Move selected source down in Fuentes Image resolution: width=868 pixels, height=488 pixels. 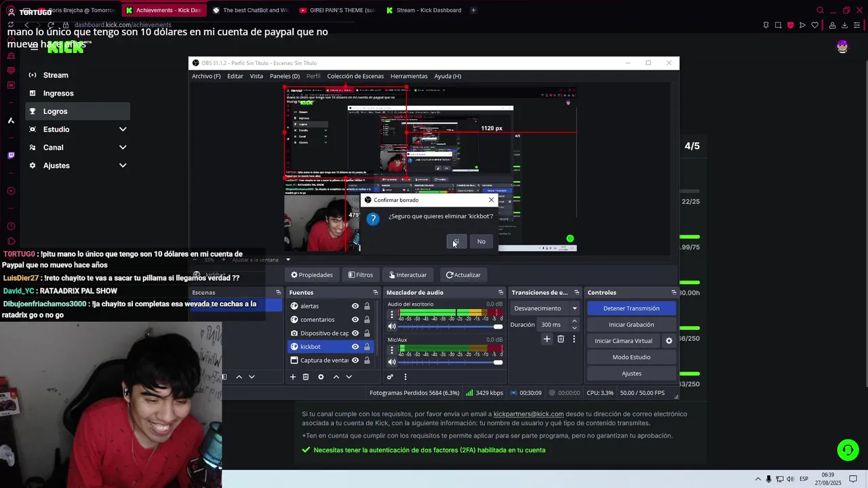click(x=349, y=377)
